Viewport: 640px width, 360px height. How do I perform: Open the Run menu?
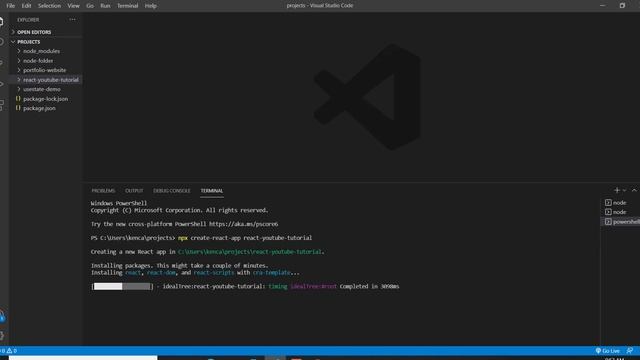coord(105,6)
